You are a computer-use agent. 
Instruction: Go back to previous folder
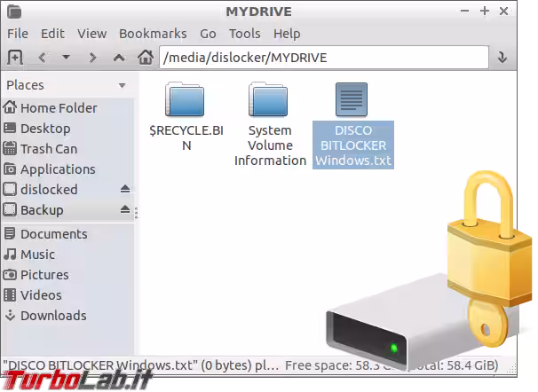pos(42,58)
